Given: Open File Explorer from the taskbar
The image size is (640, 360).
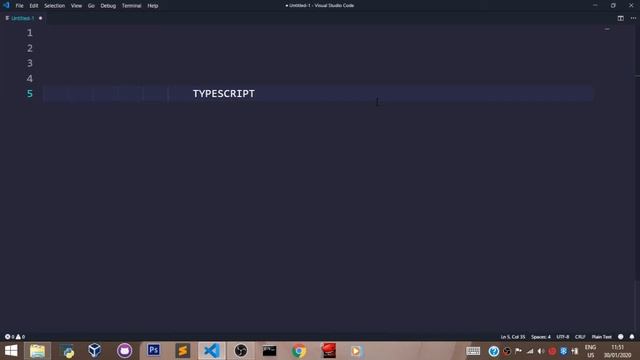Looking at the screenshot, I should point(37,351).
